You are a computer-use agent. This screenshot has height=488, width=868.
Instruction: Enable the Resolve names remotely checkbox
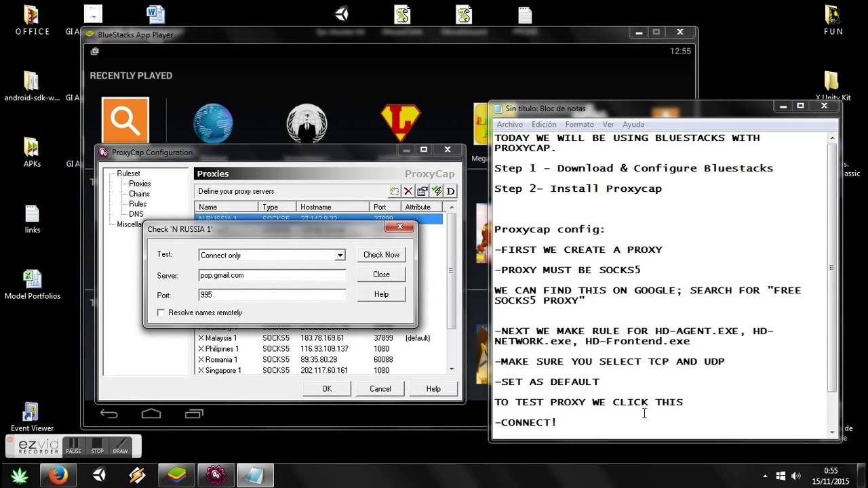click(x=161, y=312)
